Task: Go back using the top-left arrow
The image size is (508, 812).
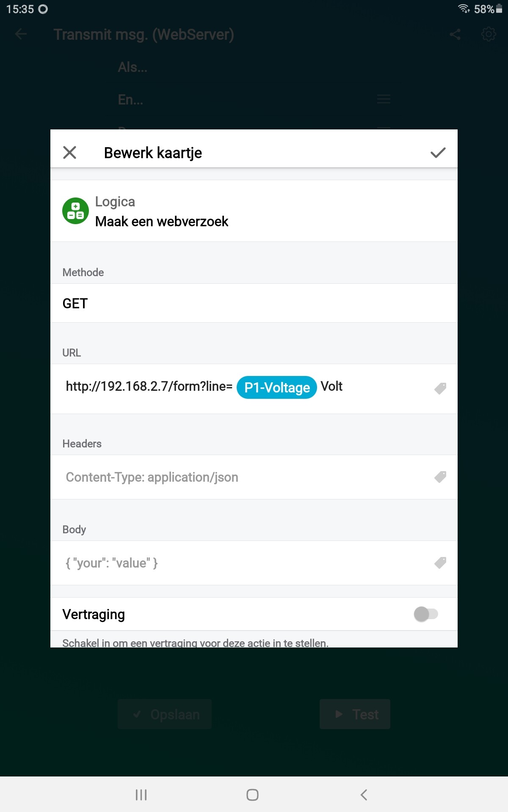Action: (x=21, y=34)
